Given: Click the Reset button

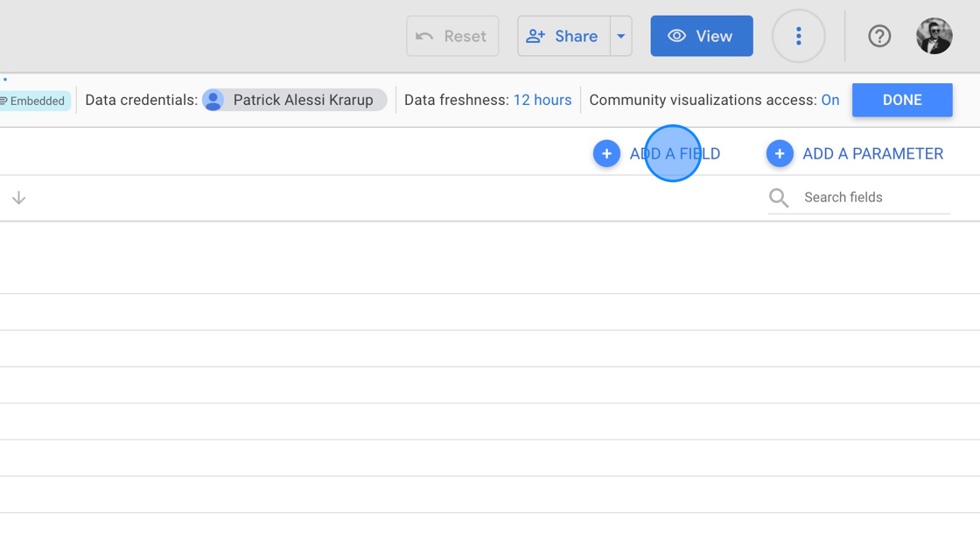Looking at the screenshot, I should pyautogui.click(x=452, y=36).
